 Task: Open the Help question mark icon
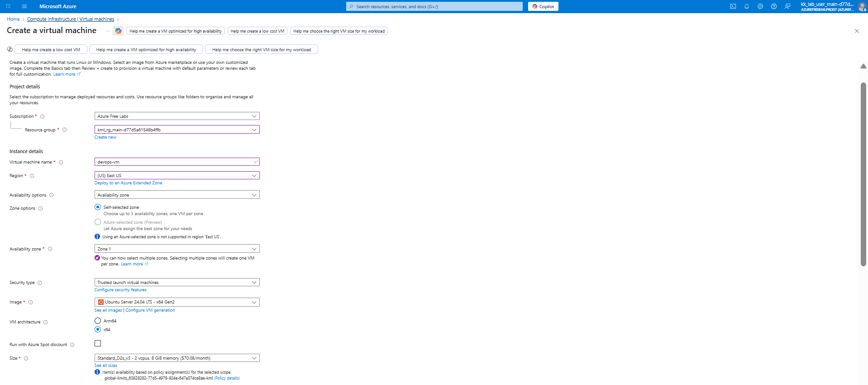click(774, 6)
